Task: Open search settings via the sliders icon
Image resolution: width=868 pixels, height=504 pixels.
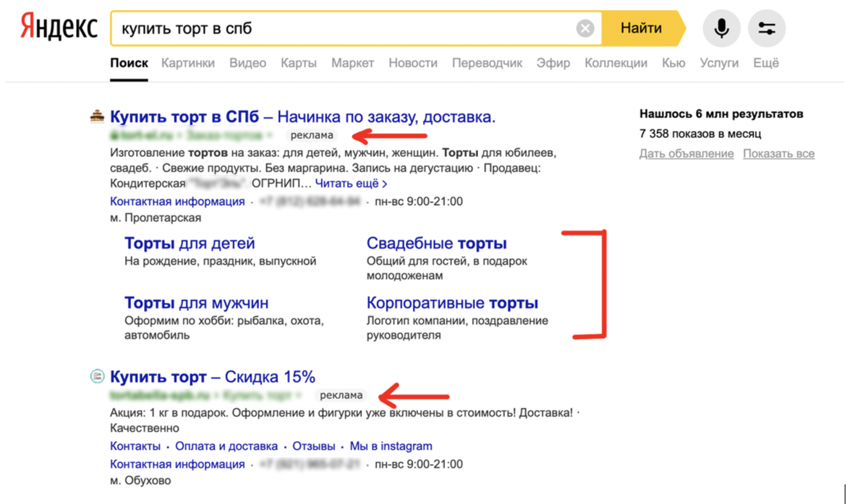Action: [x=767, y=28]
